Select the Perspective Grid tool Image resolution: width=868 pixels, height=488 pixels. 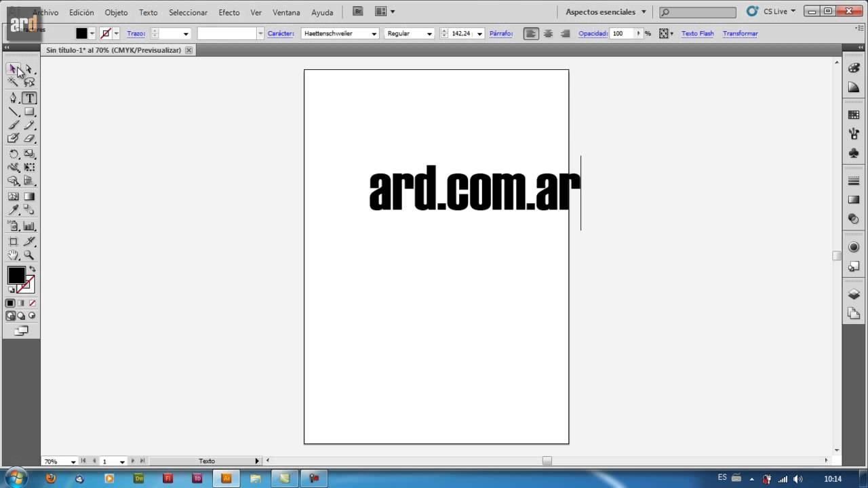coord(29,181)
